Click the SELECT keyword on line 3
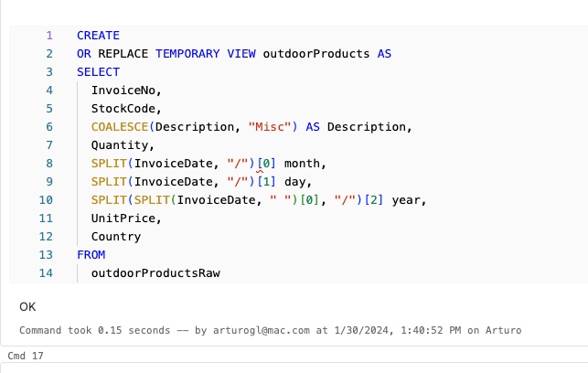 coord(98,72)
